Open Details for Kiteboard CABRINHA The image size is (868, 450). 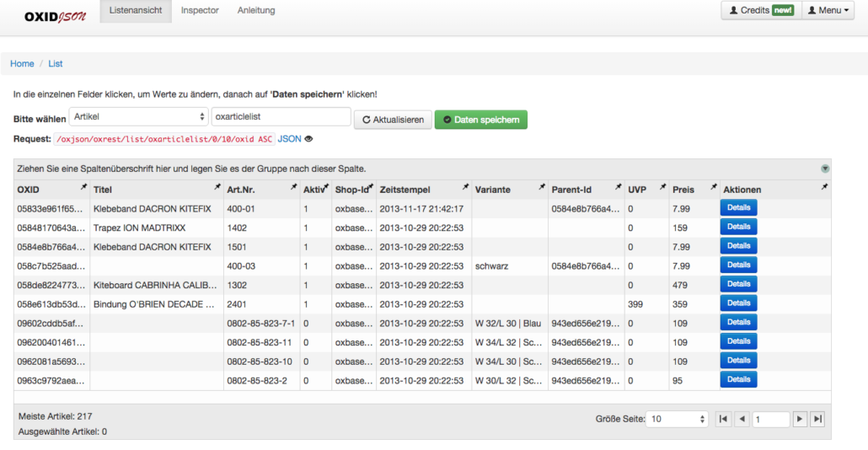coord(738,284)
